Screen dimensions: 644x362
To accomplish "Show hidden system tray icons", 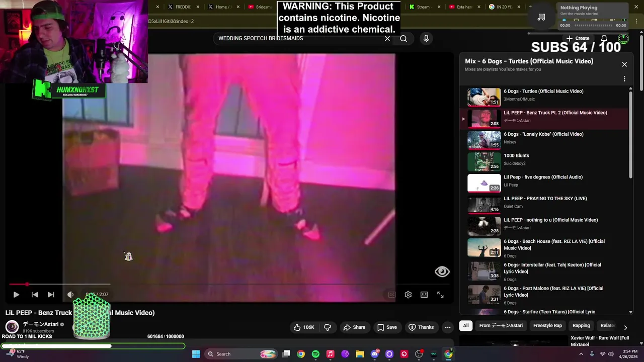I will coord(581,354).
